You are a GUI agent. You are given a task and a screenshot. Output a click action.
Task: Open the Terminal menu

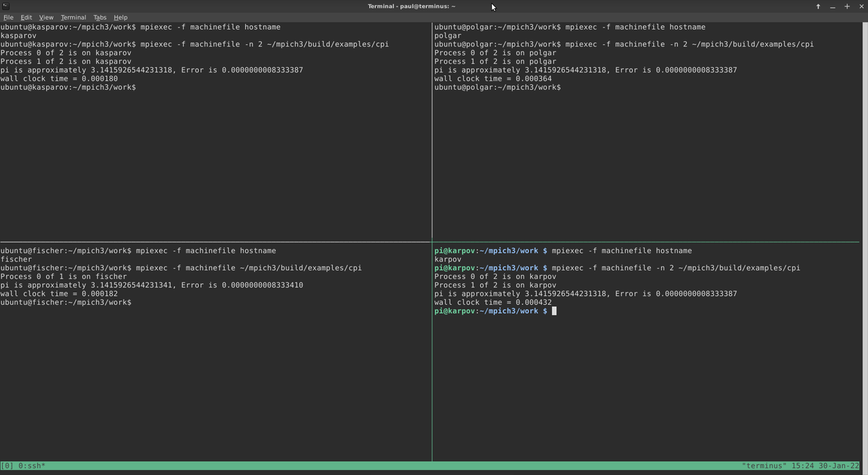(x=73, y=17)
